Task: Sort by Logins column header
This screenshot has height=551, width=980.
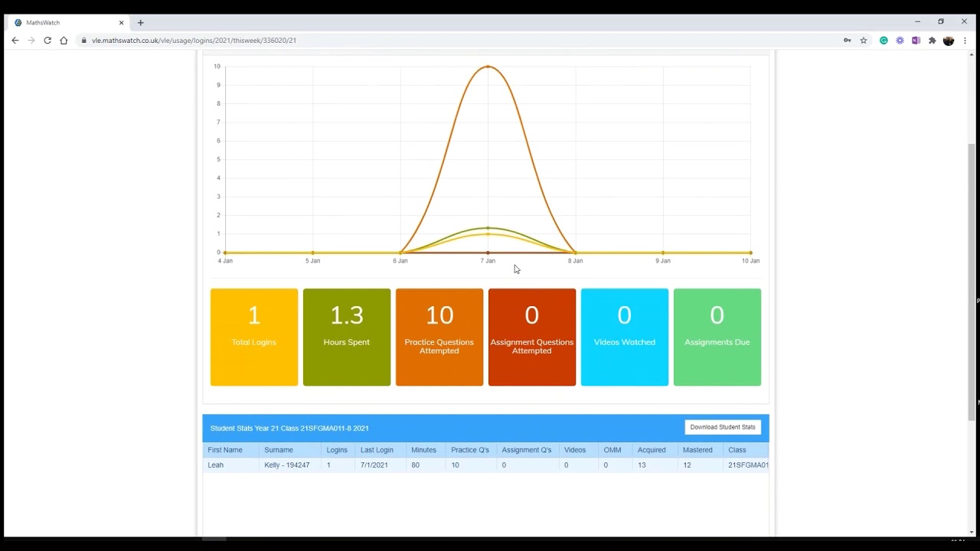Action: (337, 450)
